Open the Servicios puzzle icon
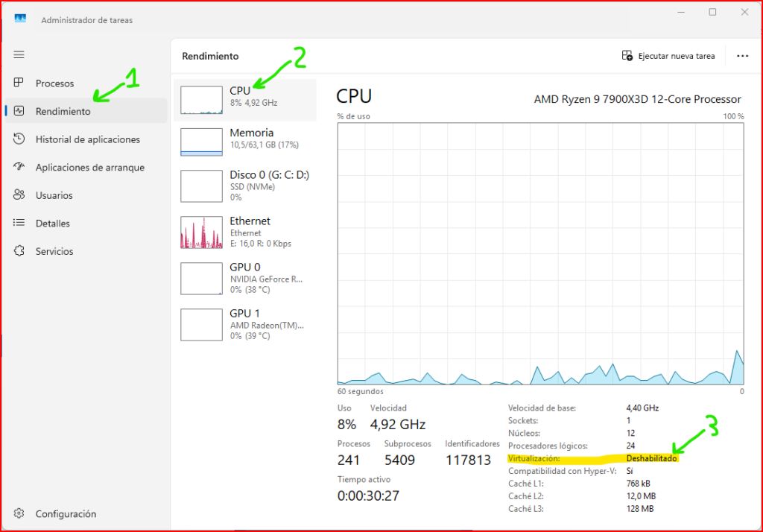Image resolution: width=763 pixels, height=532 pixels. (19, 251)
